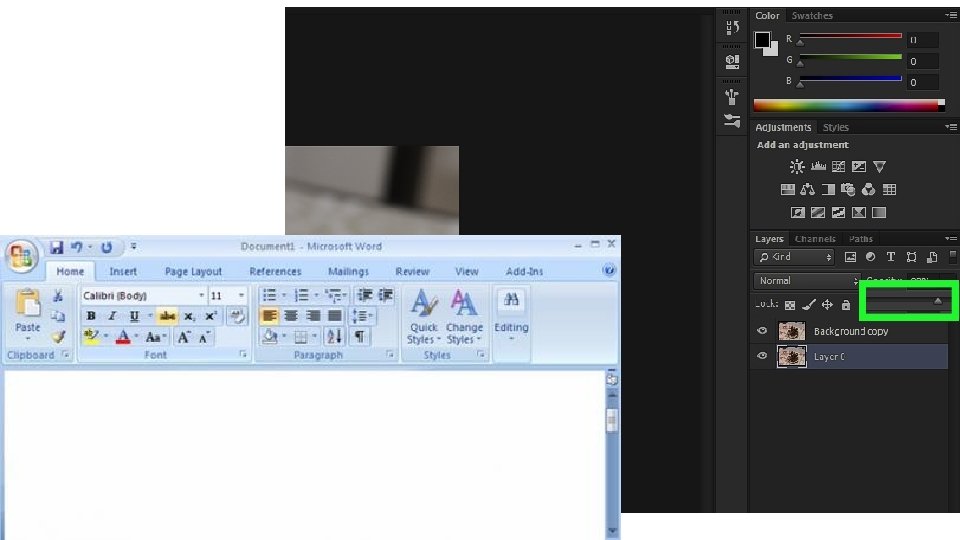Open the History panel icon in Photoshop

point(732,28)
